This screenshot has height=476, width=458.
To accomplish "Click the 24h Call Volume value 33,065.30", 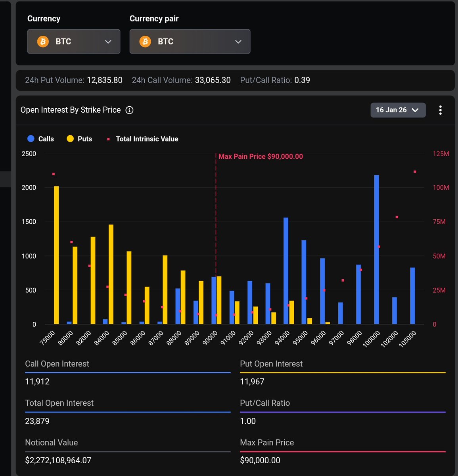I will coord(213,80).
